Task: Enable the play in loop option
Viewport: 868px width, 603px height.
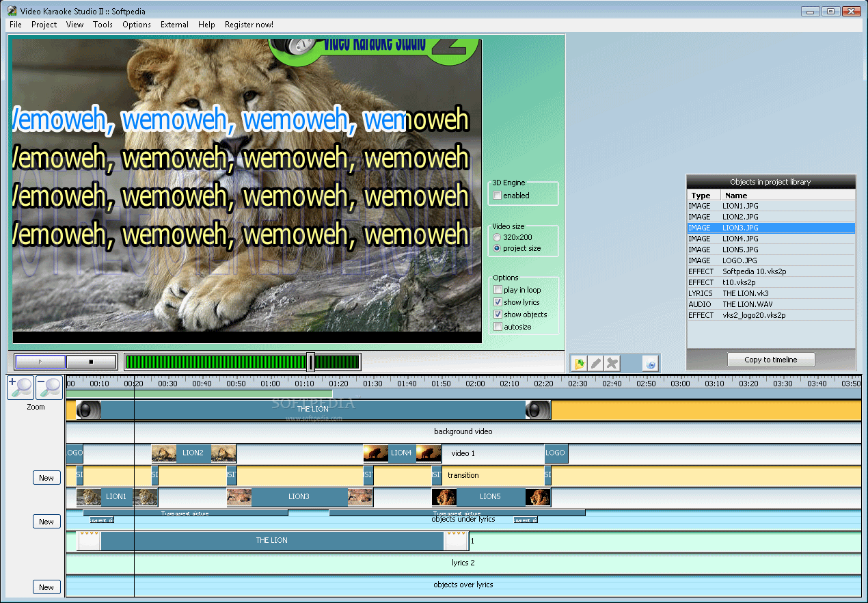Action: (498, 290)
